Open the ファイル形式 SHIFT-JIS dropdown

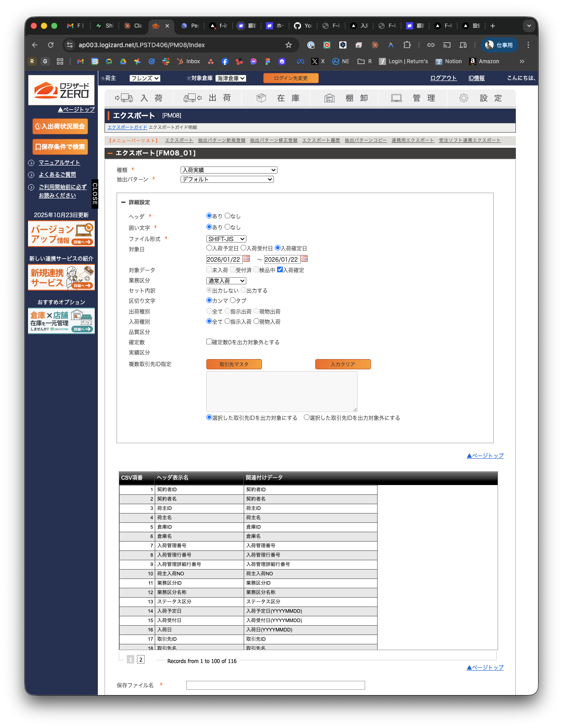[226, 239]
